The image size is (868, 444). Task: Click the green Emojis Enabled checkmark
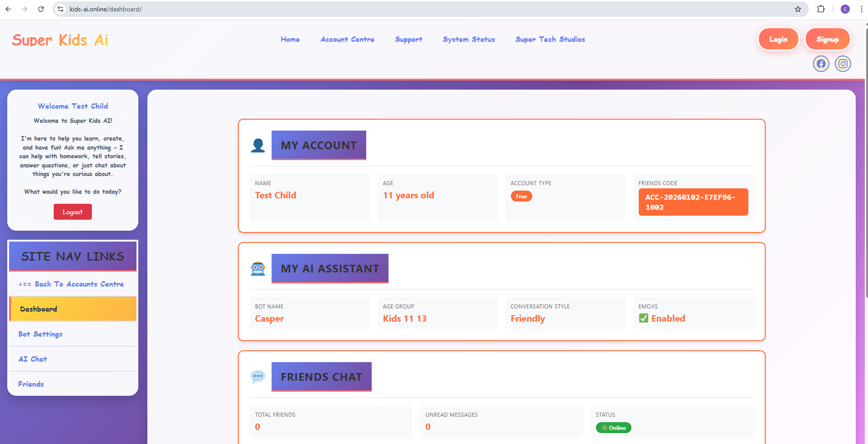pyautogui.click(x=644, y=318)
